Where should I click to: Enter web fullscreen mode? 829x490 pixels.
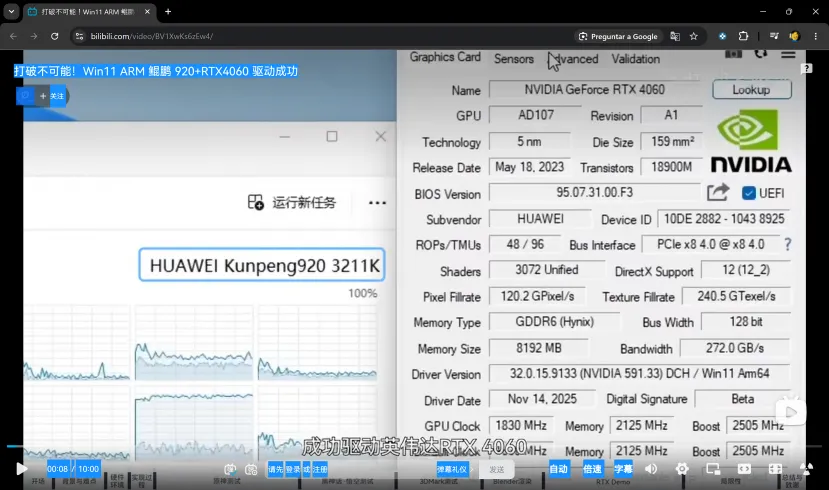click(775, 468)
